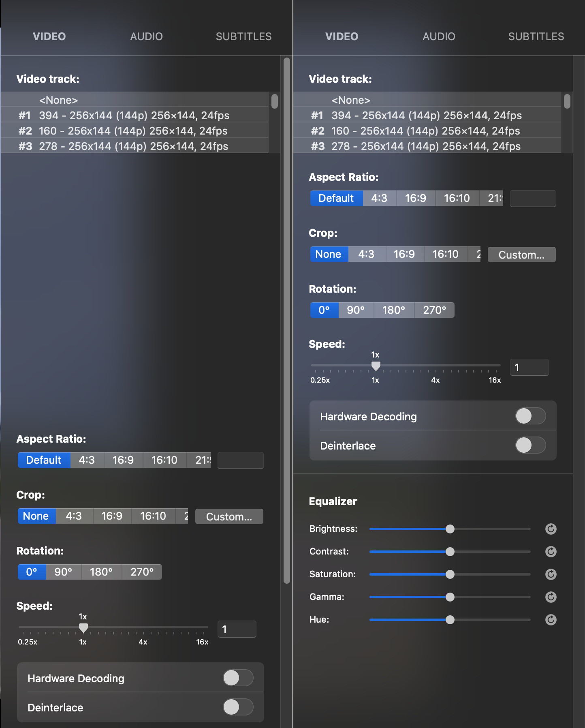The image size is (585, 728).
Task: Click the Speed slider thumb in left panel
Action: coord(83,628)
